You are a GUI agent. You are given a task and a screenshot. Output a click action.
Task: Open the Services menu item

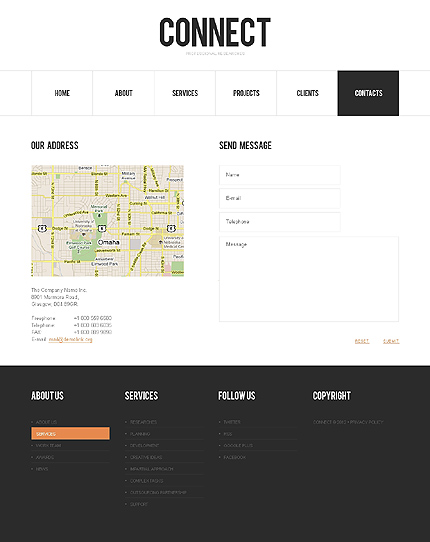[185, 93]
